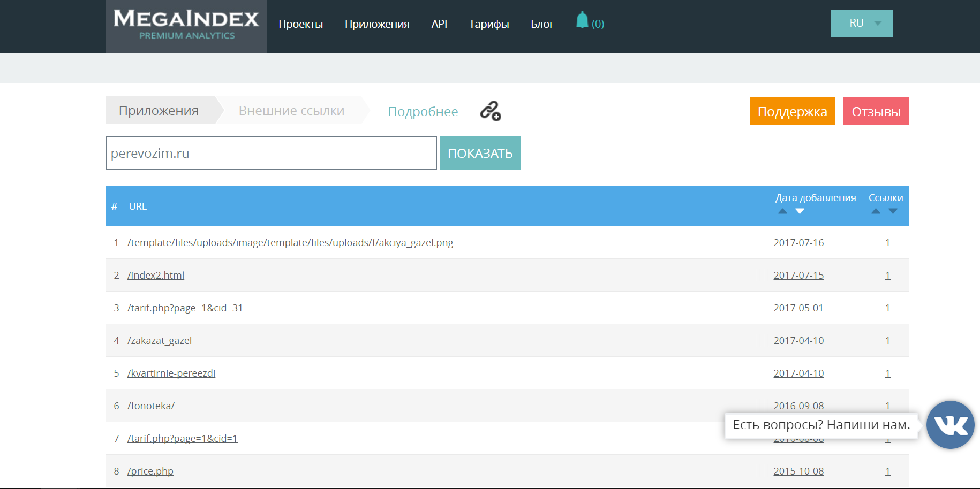Click the date 2017-05-01
Screen dimensions: 980x489
[798, 308]
